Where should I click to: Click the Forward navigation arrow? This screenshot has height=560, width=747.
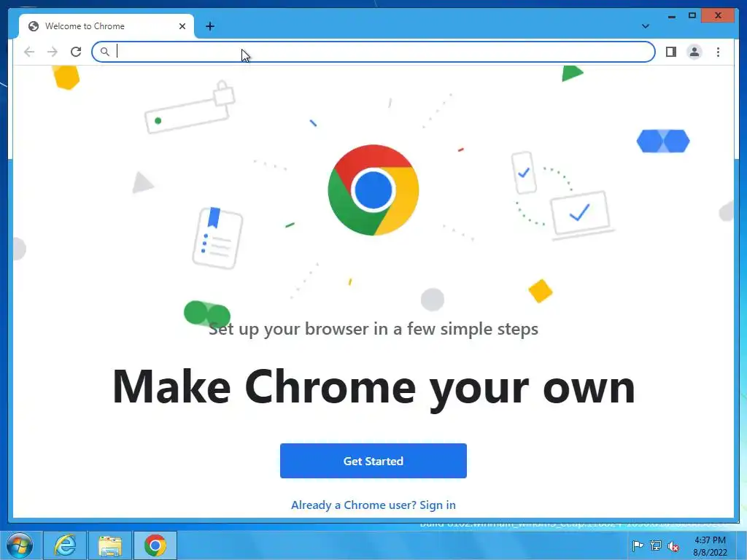(x=53, y=52)
